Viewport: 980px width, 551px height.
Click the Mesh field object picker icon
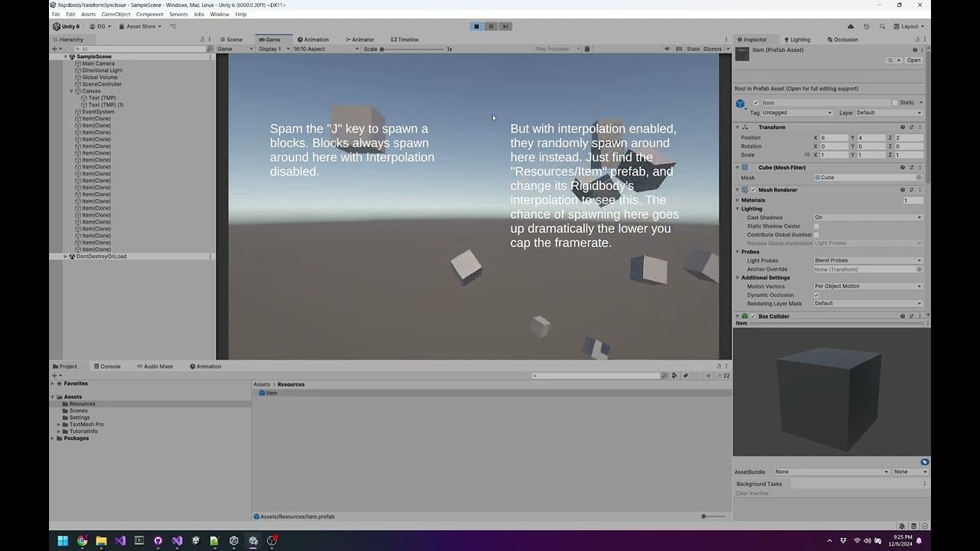pyautogui.click(x=919, y=177)
